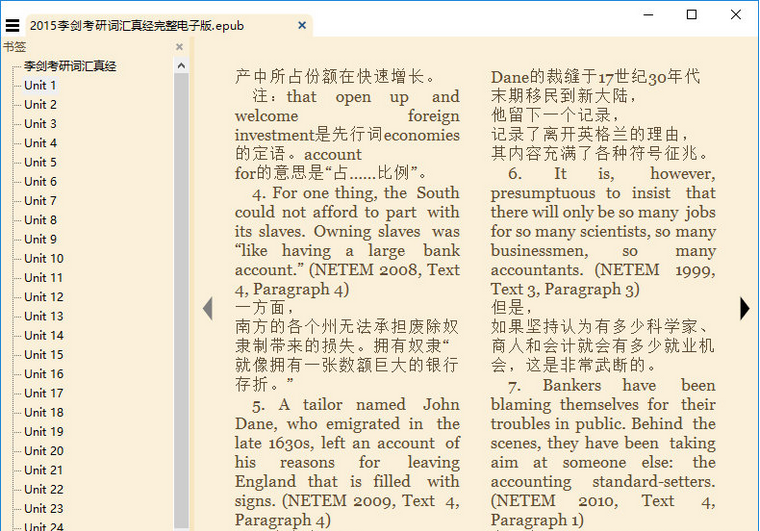
Task: Select root bookmark 李剑考研词汇真经
Action: pos(70,66)
